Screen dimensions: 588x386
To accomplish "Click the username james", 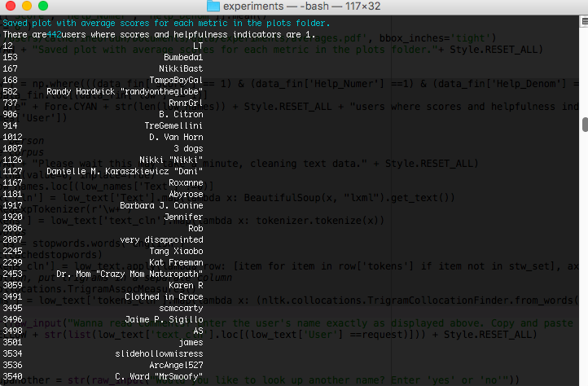I will pyautogui.click(x=191, y=343).
